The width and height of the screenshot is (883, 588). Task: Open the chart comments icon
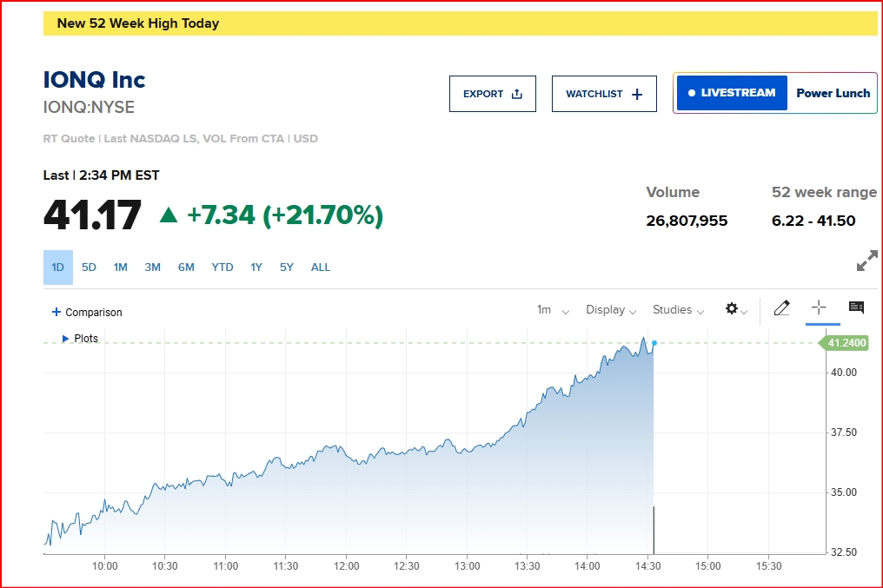click(x=856, y=307)
